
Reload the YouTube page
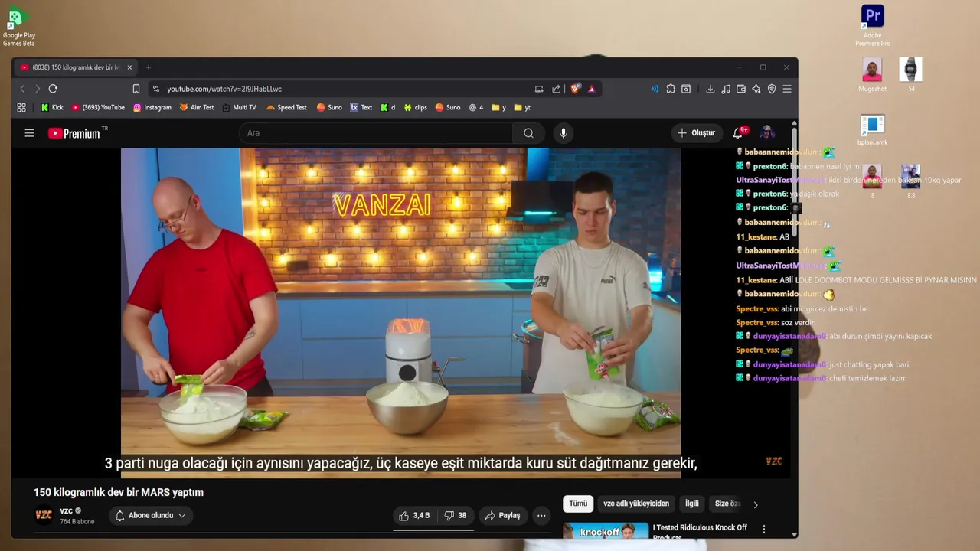pyautogui.click(x=53, y=89)
